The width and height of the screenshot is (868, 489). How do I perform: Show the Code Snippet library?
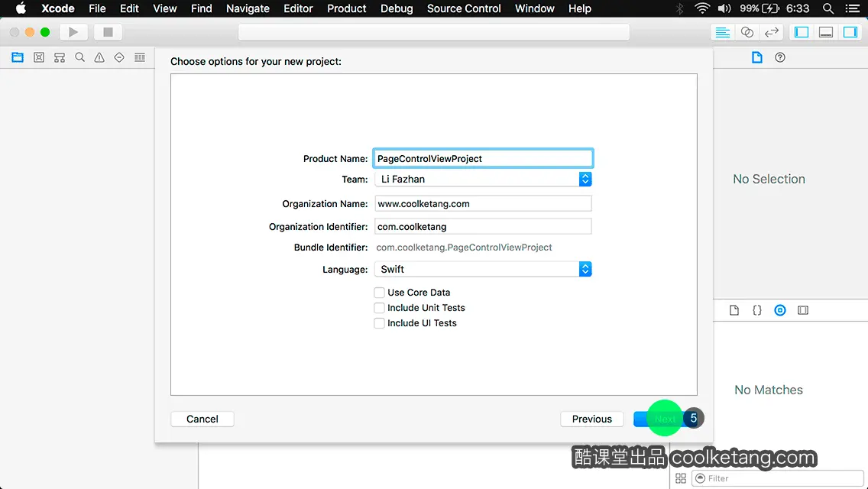(x=756, y=310)
